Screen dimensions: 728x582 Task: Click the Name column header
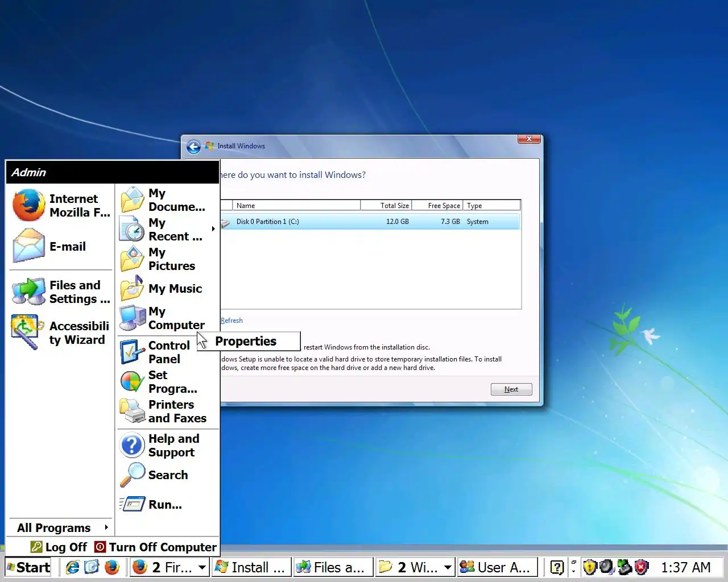pyautogui.click(x=296, y=206)
